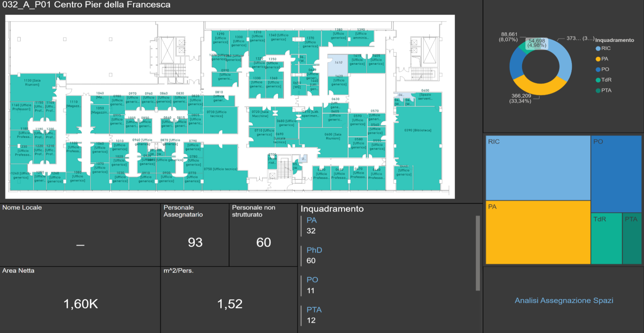This screenshot has height=333, width=644.
Task: Select the PTA tile in the treemap
Action: point(632,238)
